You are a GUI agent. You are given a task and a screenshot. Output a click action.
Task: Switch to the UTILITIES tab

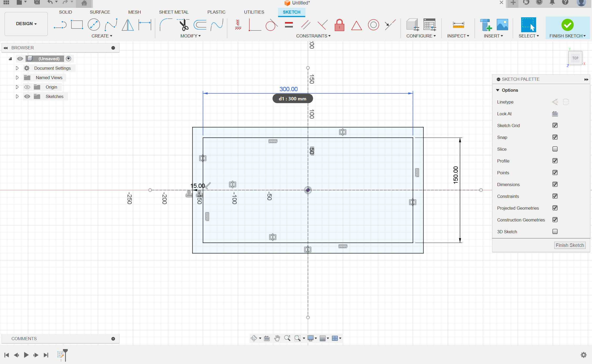(254, 12)
